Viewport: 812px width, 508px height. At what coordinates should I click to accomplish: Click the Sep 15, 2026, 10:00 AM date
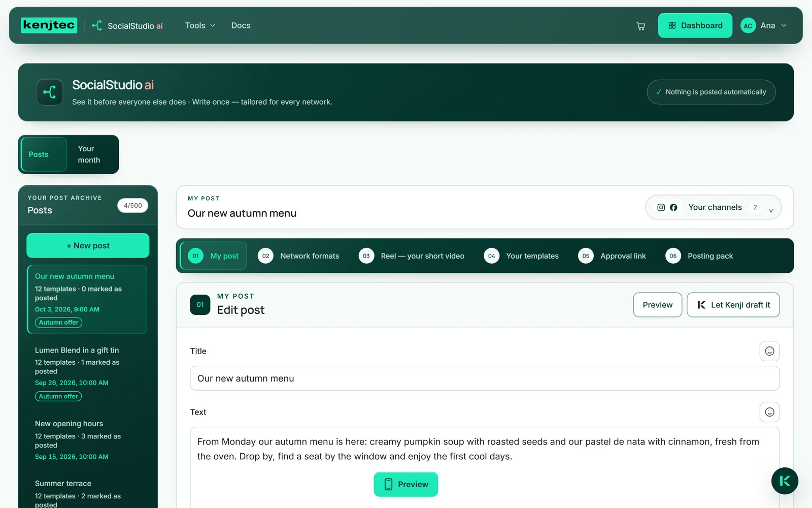72,457
